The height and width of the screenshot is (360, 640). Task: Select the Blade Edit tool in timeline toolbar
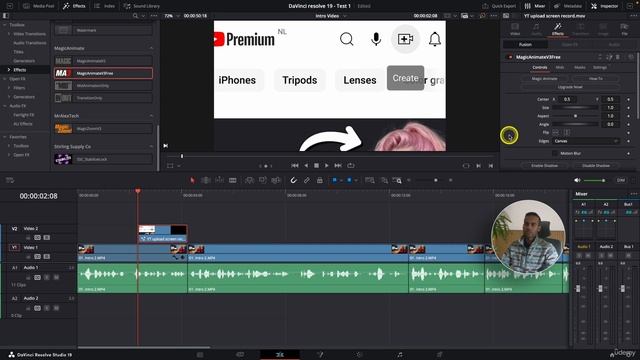[x=233, y=180]
